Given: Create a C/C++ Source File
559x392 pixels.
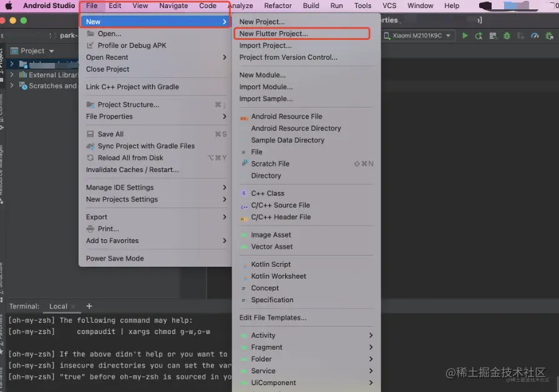Looking at the screenshot, I should [306, 205].
